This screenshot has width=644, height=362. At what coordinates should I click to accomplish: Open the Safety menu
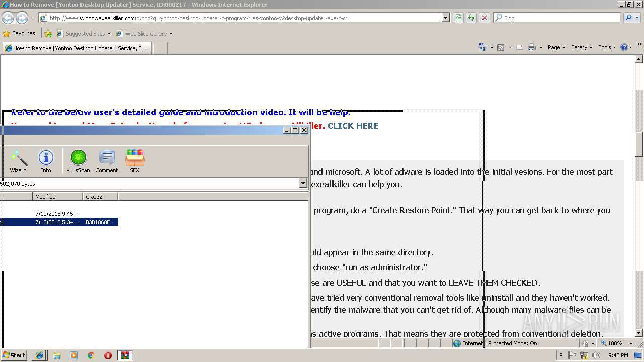click(x=581, y=47)
